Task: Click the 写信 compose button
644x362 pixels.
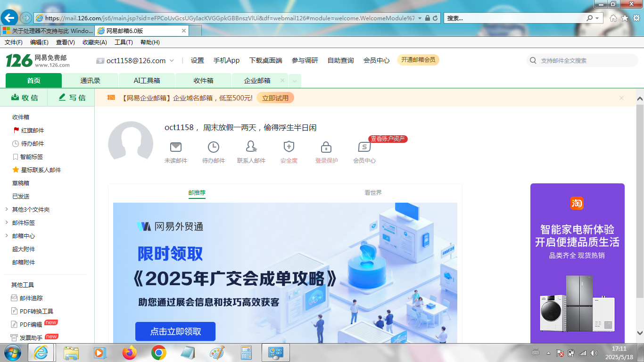Action: (x=72, y=98)
